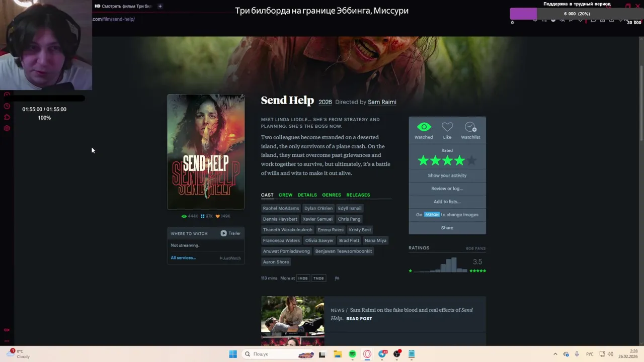Open Edyll Ismail cast page

tap(350, 208)
